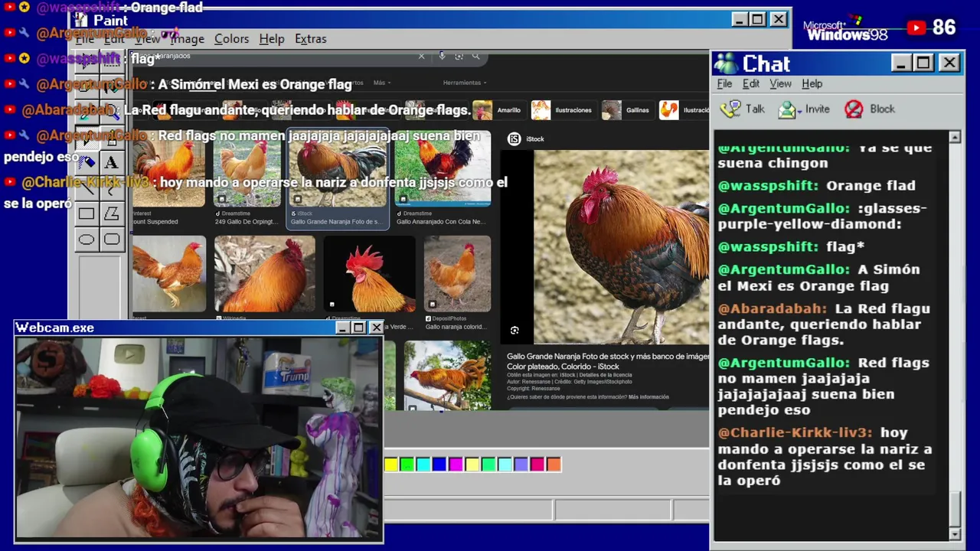980x551 pixels.
Task: Open View menu in Chat window
Action: point(780,83)
